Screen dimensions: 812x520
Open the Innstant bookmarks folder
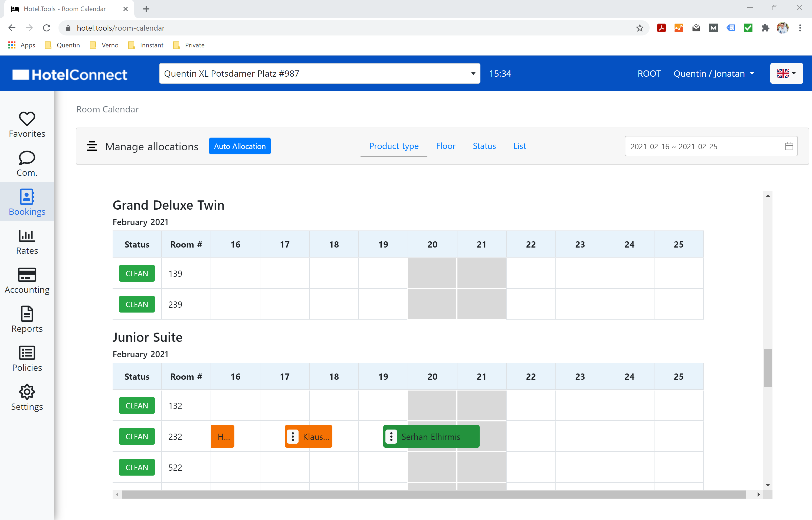click(x=146, y=45)
